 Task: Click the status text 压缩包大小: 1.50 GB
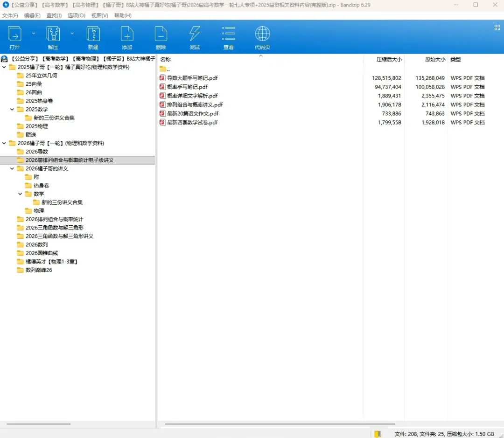pyautogui.click(x=470, y=434)
